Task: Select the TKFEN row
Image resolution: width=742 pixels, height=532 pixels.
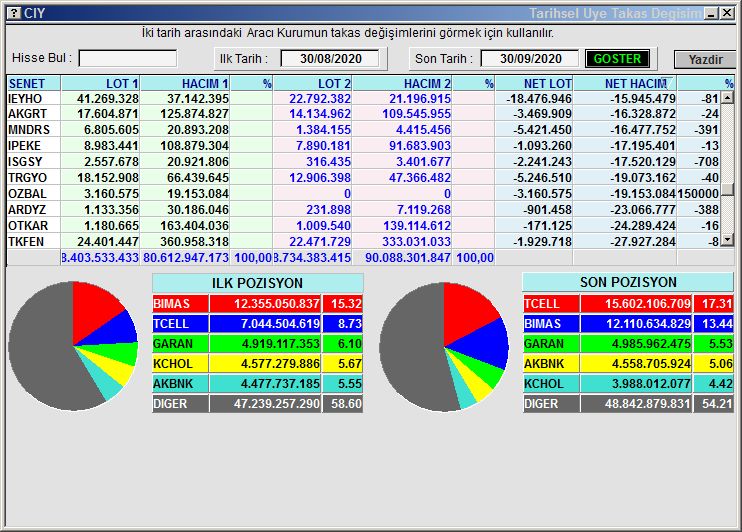Action: click(363, 242)
